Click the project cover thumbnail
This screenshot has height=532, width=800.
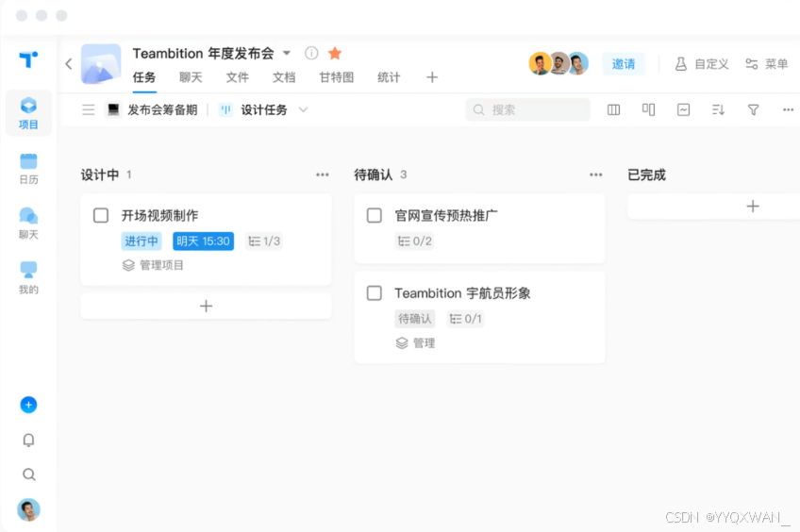pos(101,64)
